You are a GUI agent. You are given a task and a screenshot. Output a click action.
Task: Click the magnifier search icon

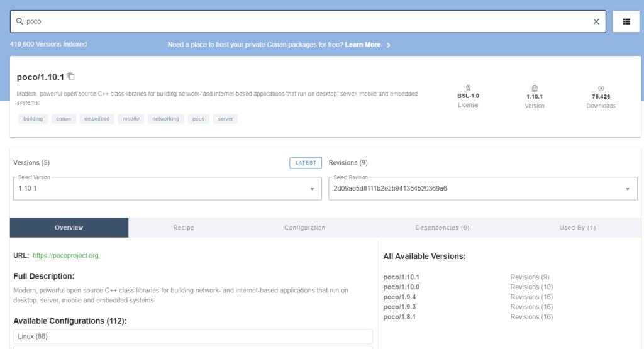coord(19,21)
